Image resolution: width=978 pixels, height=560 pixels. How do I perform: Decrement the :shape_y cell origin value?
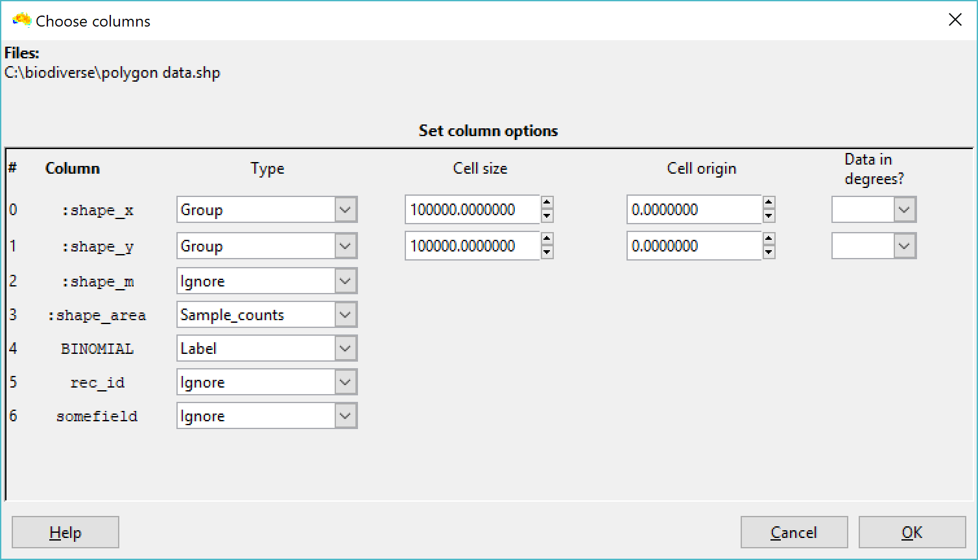coord(769,253)
